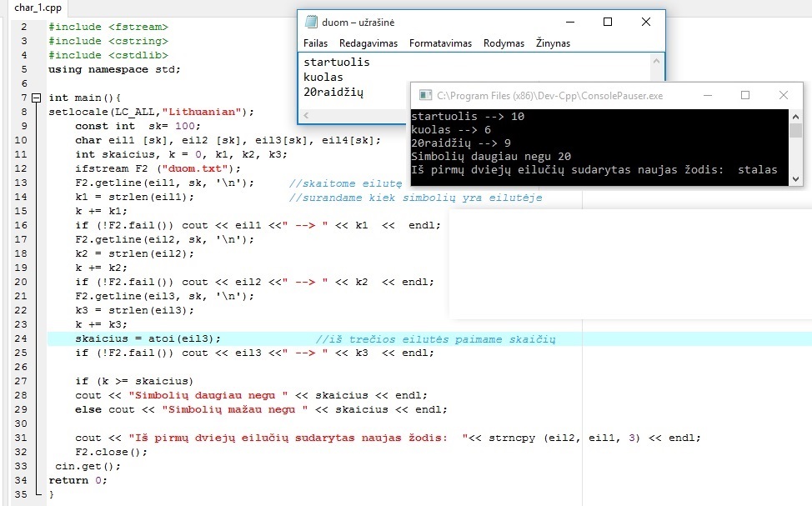This screenshot has width=812, height=506.
Task: Click 'k2 = strlen(eil2);' code line
Action: click(x=135, y=253)
